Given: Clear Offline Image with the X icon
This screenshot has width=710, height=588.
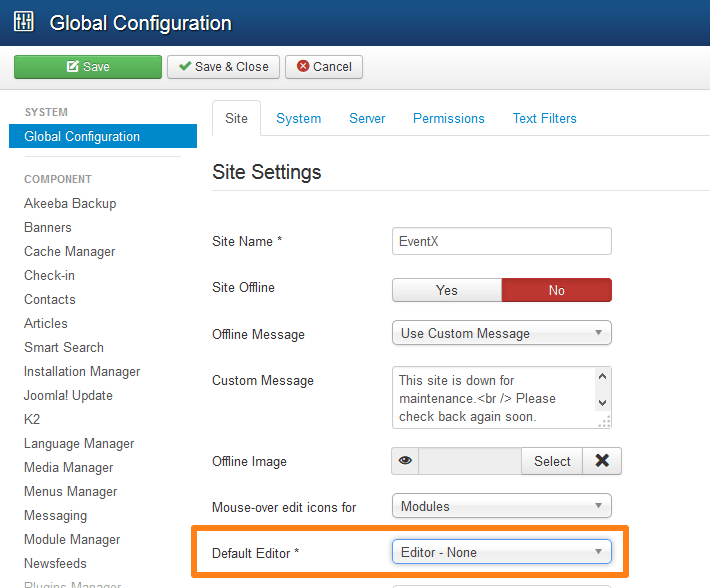Looking at the screenshot, I should [x=602, y=461].
